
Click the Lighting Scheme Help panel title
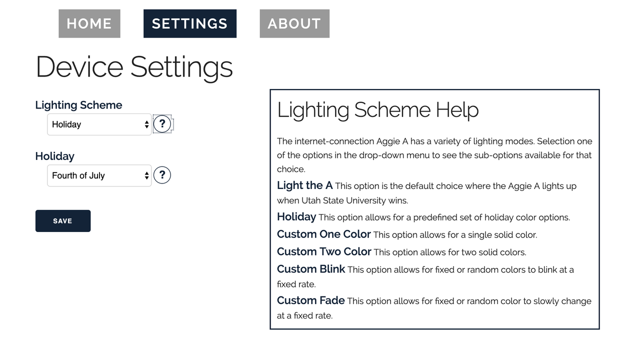click(x=378, y=110)
